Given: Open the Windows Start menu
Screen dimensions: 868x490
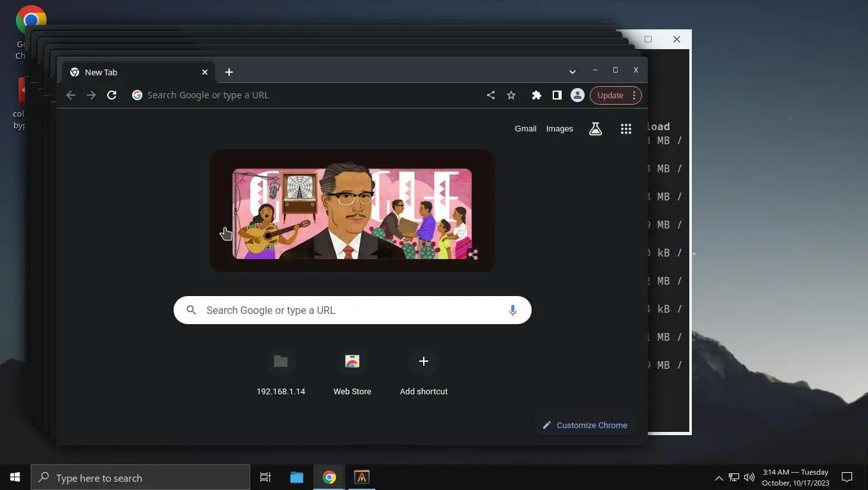Looking at the screenshot, I should [15, 477].
